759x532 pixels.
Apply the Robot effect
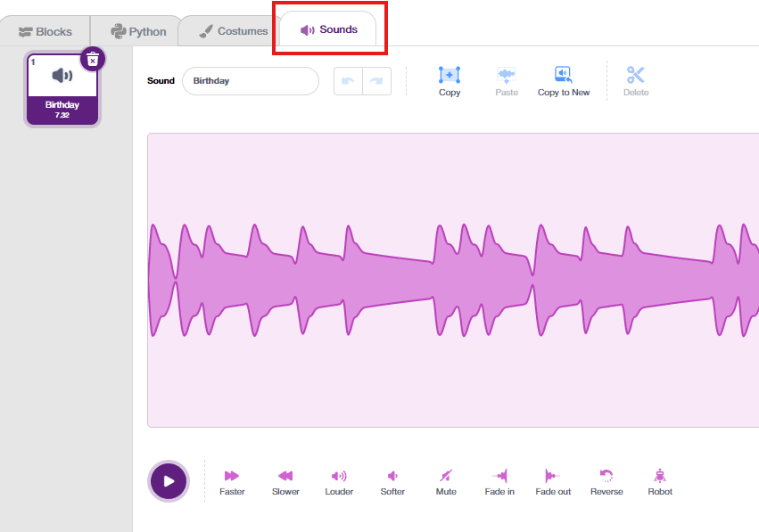[660, 481]
